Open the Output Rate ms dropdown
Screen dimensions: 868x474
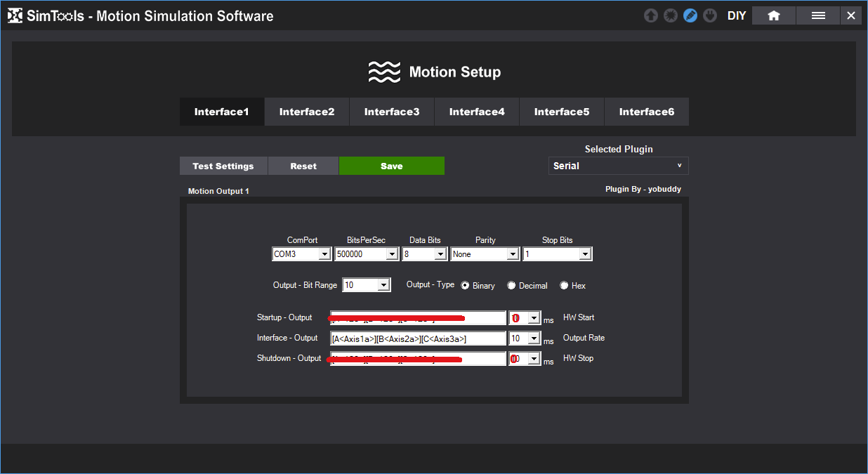[525, 338]
